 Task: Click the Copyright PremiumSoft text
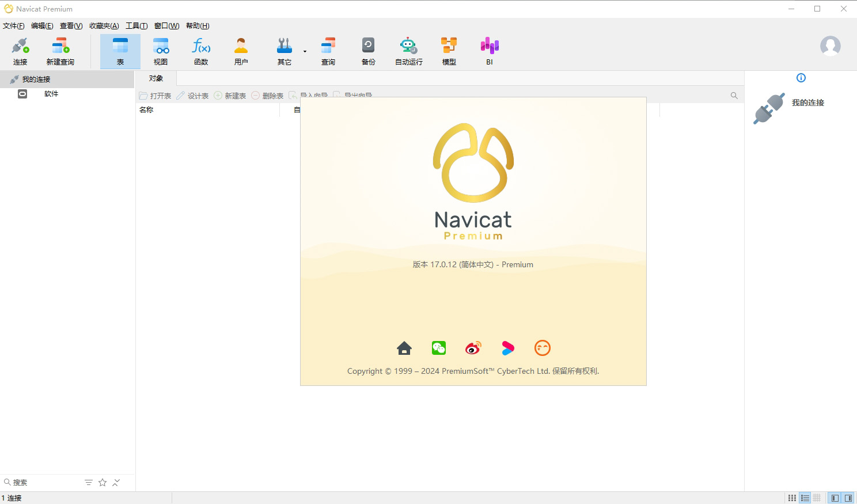(x=473, y=372)
